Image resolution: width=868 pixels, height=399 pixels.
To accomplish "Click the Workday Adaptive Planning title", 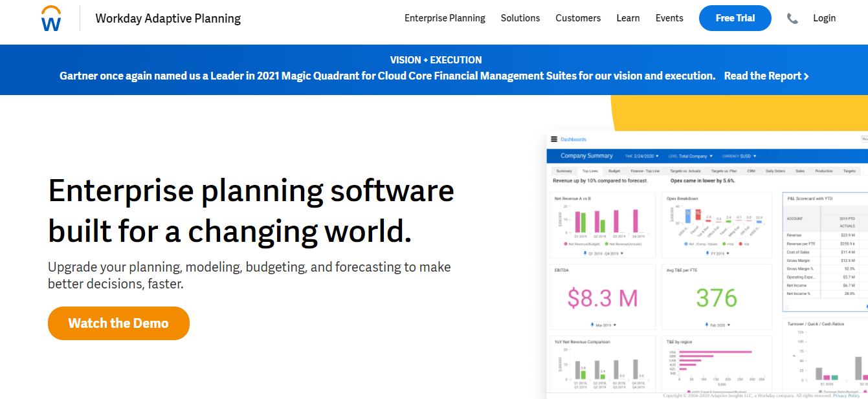I will (168, 19).
